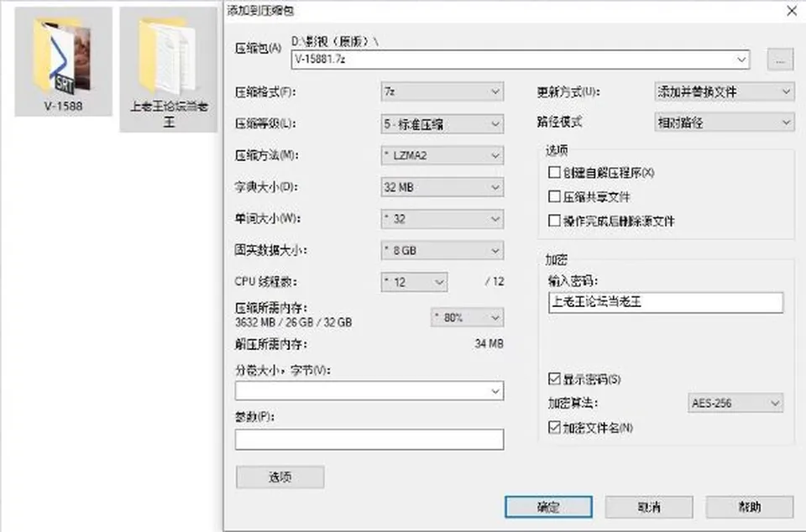Open the 压缩等级 5 - 标准压缩 dropdown
The width and height of the screenshot is (806, 532).
(x=442, y=123)
